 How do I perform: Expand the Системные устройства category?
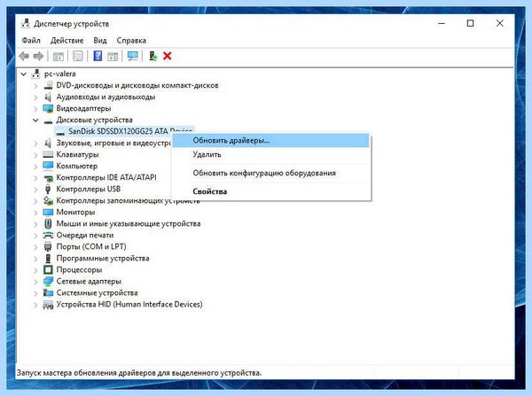(x=35, y=293)
